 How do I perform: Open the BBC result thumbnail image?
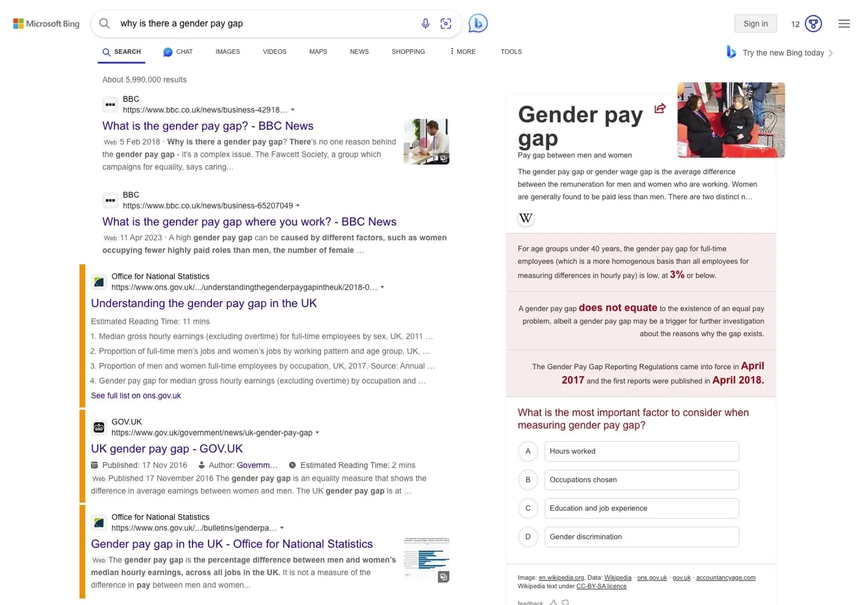(x=426, y=141)
